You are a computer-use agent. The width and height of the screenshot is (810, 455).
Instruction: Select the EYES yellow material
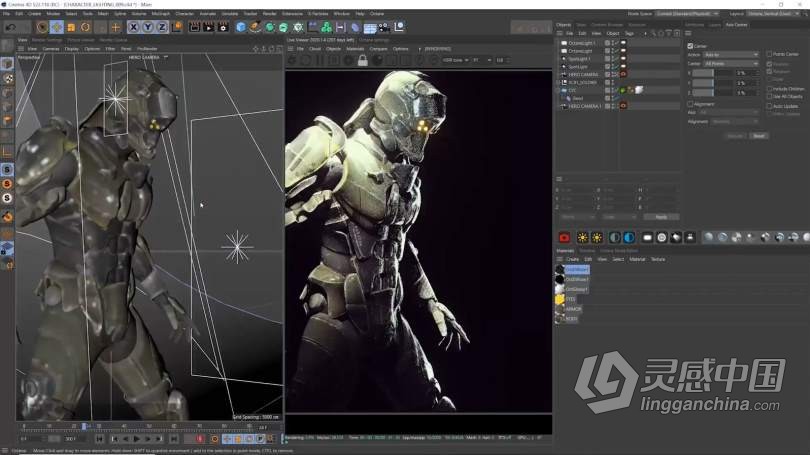[565, 299]
